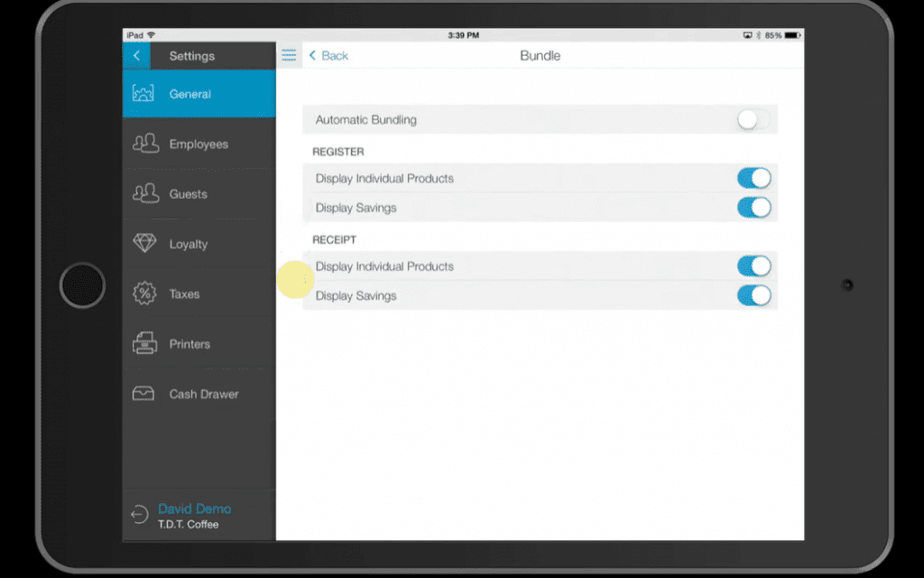Enable the Automatic Bundling switch

pyautogui.click(x=753, y=120)
